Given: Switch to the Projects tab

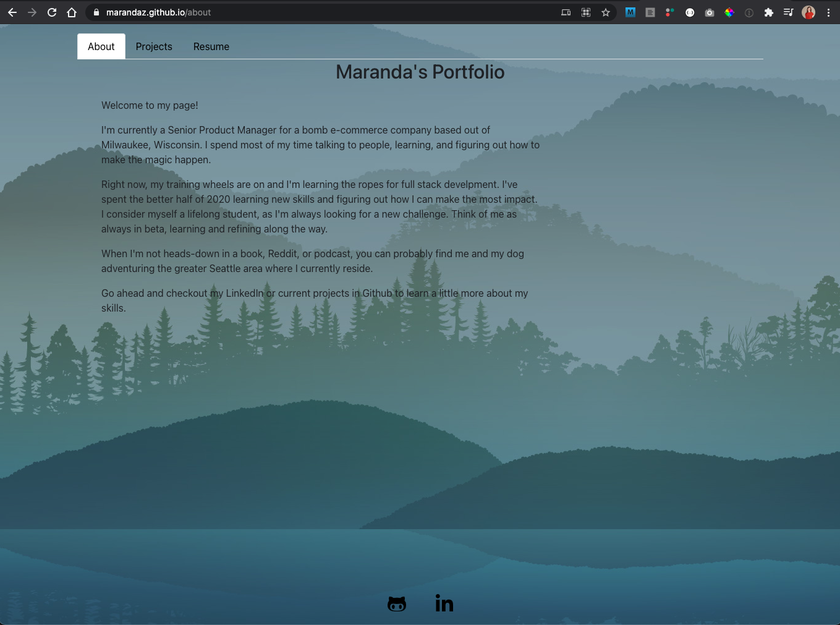Looking at the screenshot, I should [x=153, y=46].
